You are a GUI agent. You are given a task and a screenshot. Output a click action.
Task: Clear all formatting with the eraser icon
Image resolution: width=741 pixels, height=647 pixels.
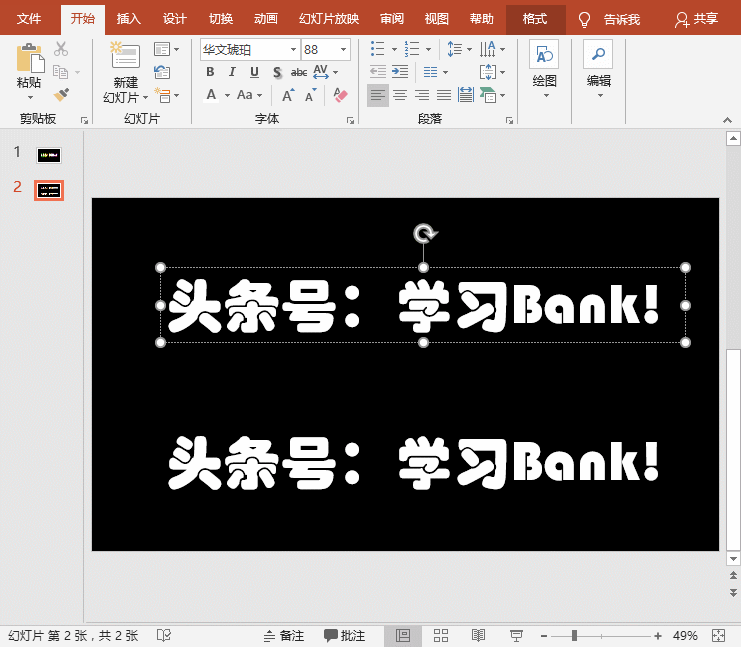[340, 95]
